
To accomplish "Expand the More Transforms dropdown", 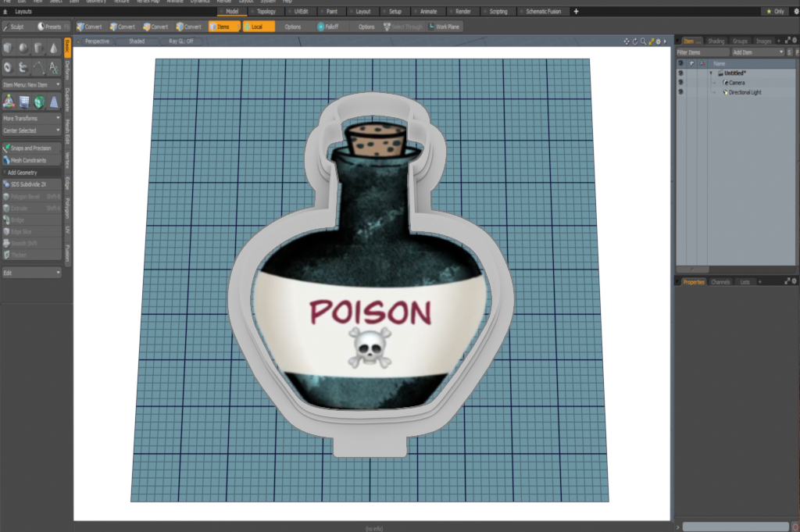I will click(31, 118).
